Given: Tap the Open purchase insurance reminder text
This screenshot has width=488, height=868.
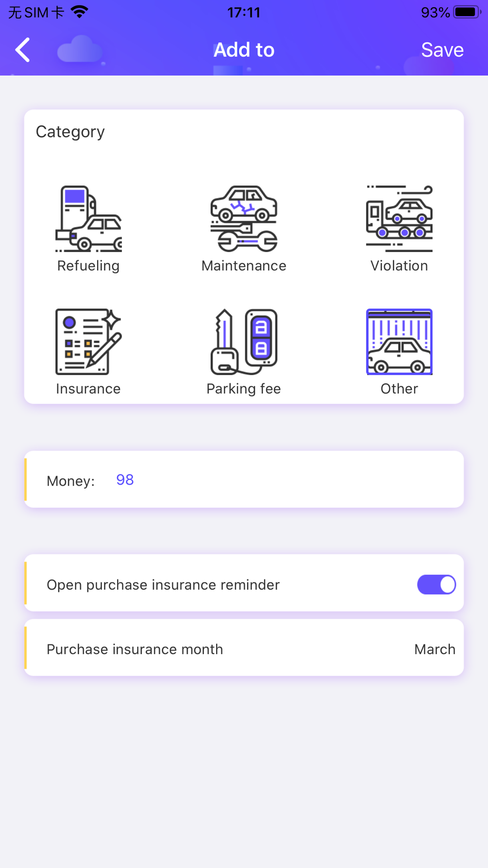Looking at the screenshot, I should [163, 585].
